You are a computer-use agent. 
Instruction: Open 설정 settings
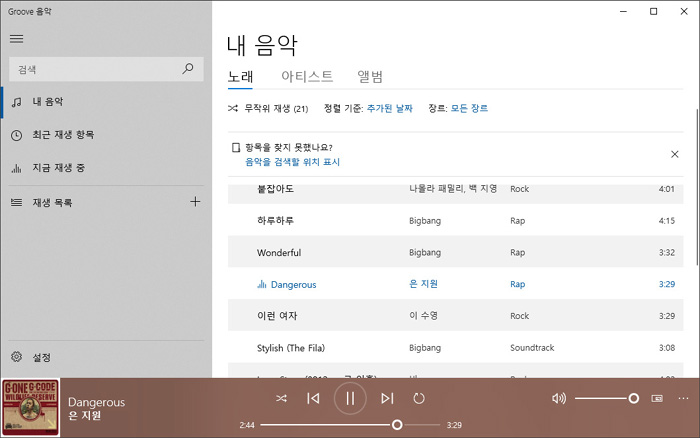tap(106, 357)
